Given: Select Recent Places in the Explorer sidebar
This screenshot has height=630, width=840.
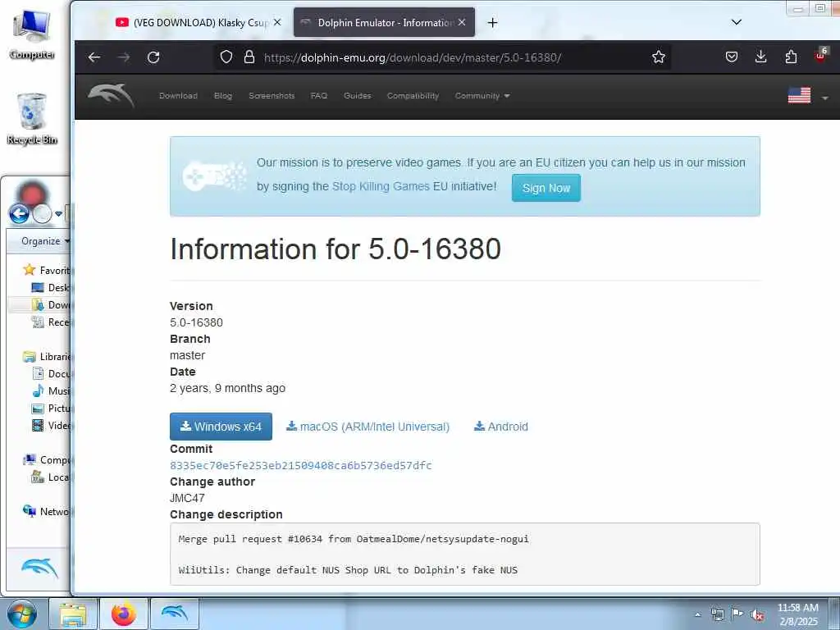Looking at the screenshot, I should pyautogui.click(x=51, y=322).
